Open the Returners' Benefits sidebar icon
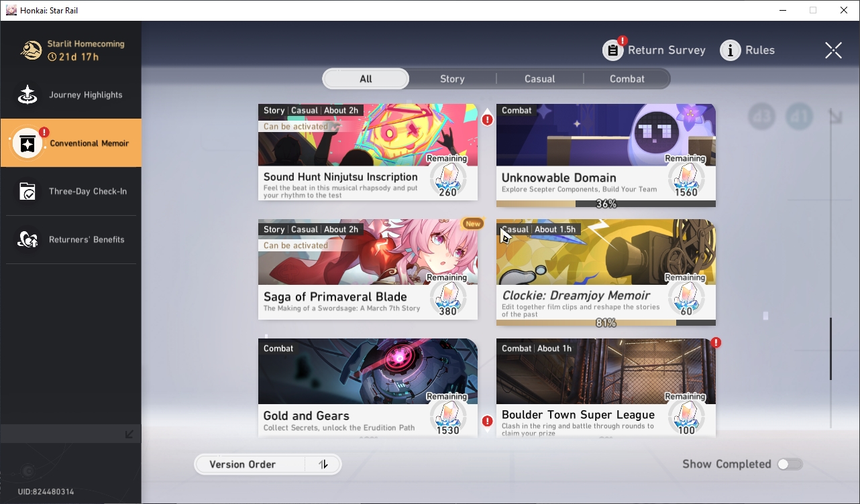The height and width of the screenshot is (504, 860). pyautogui.click(x=28, y=240)
